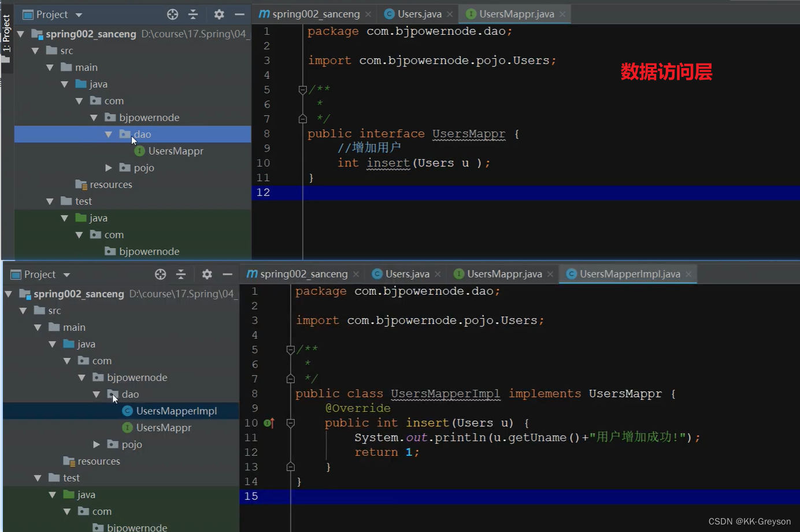
Task: Close spring002_sanceng tab in upper editor
Action: [x=368, y=14]
